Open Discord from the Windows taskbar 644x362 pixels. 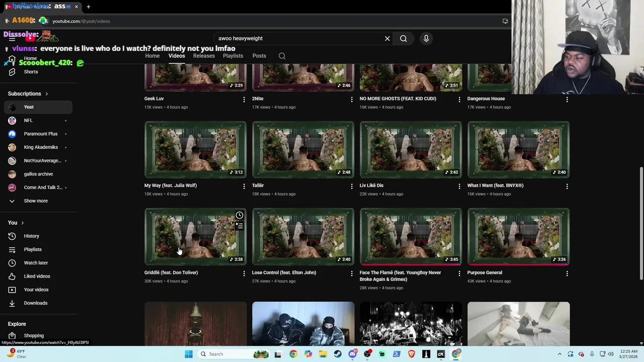coord(353,354)
